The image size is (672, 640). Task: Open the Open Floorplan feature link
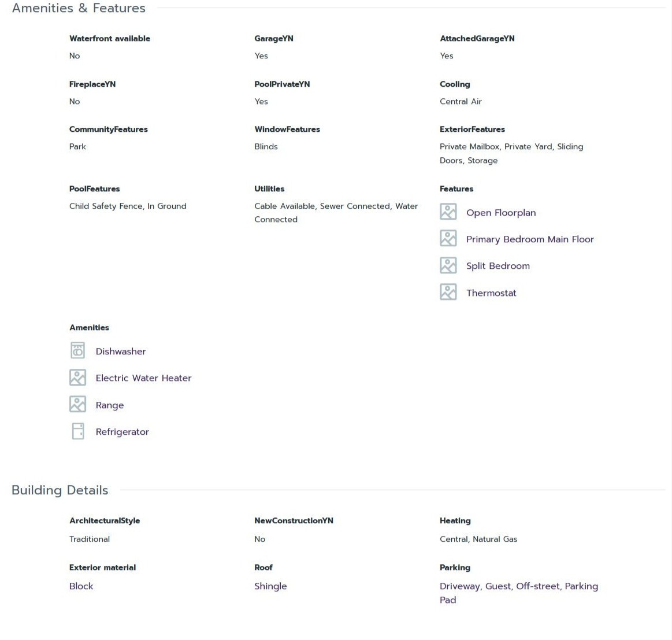click(501, 213)
